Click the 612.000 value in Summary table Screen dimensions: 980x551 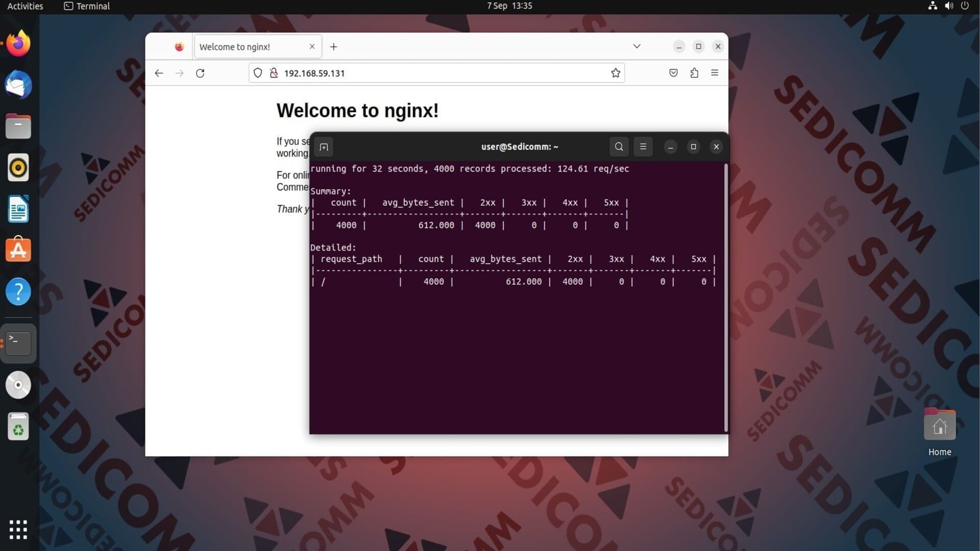coord(436,225)
